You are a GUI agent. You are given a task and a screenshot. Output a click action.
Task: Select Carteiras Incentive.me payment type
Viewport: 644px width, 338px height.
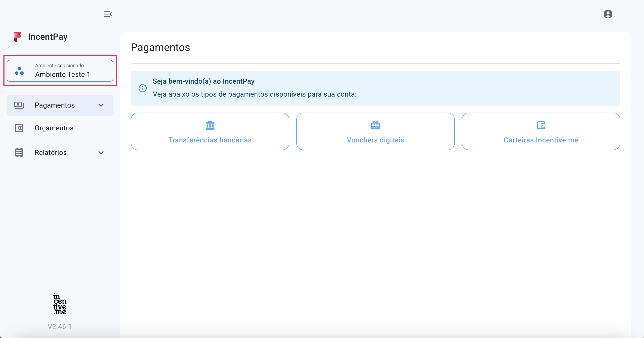click(541, 131)
